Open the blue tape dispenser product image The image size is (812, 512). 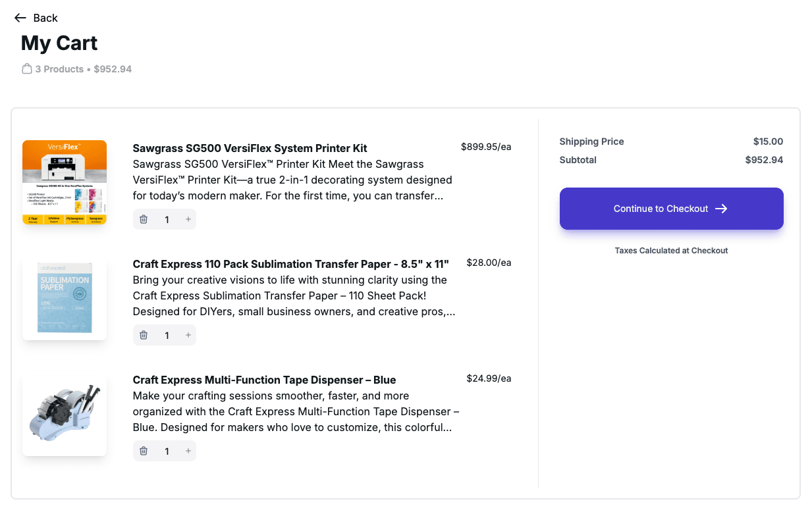pos(65,414)
